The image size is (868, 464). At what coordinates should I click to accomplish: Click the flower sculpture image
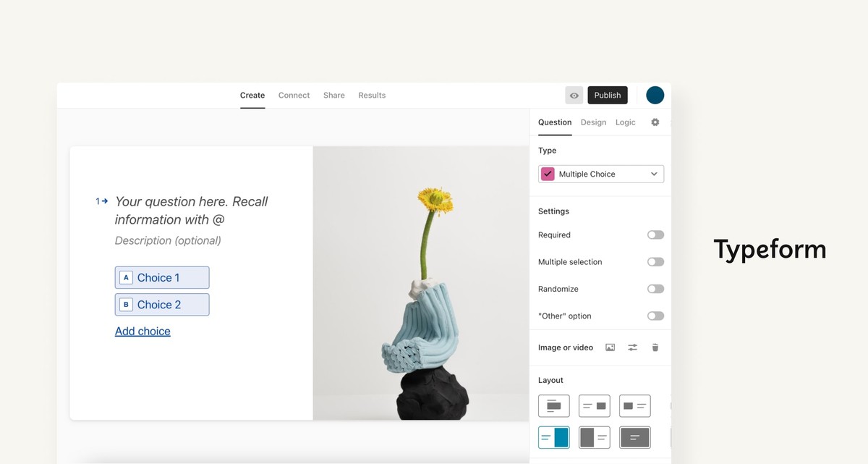[421, 283]
